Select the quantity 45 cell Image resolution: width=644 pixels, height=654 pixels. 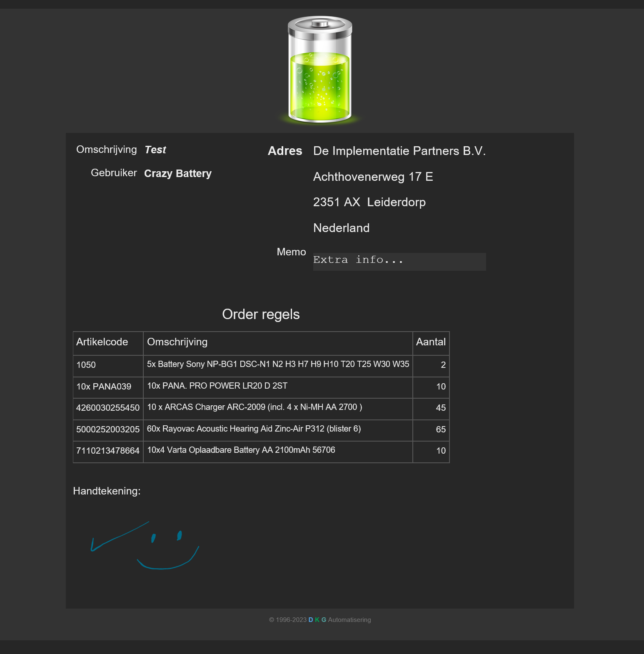pyautogui.click(x=440, y=408)
